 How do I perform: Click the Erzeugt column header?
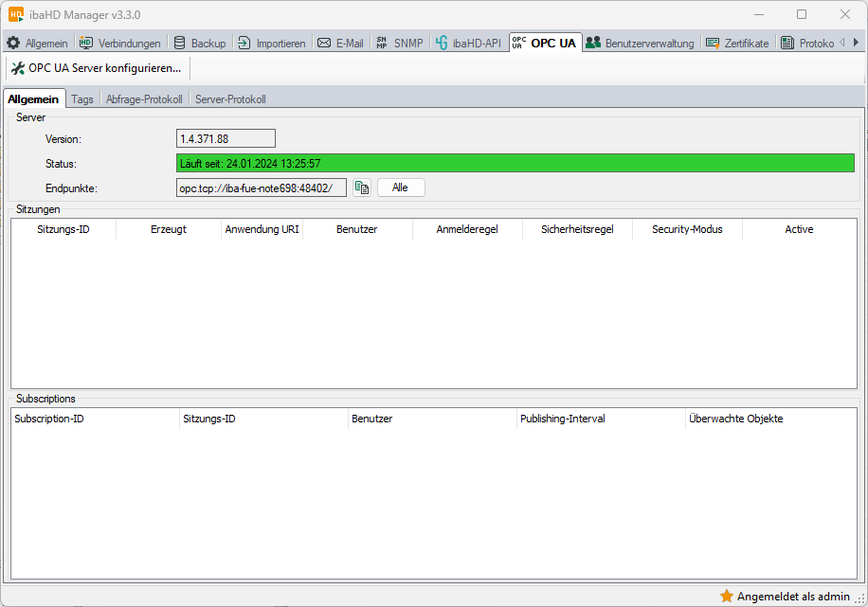coord(169,229)
